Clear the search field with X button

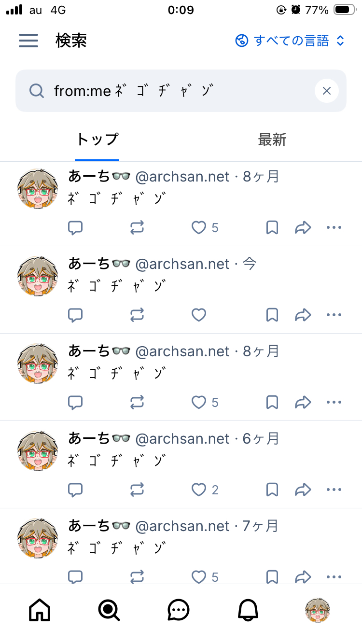pos(327,91)
